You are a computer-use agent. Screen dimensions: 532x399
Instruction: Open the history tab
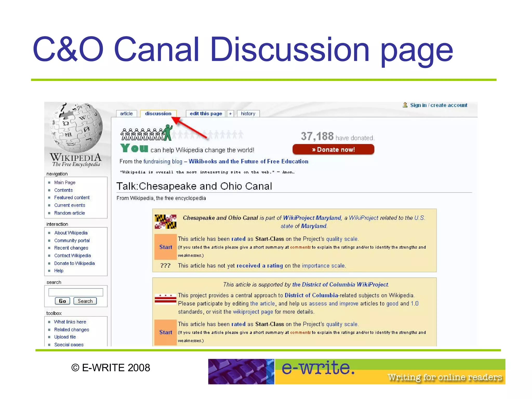point(248,114)
